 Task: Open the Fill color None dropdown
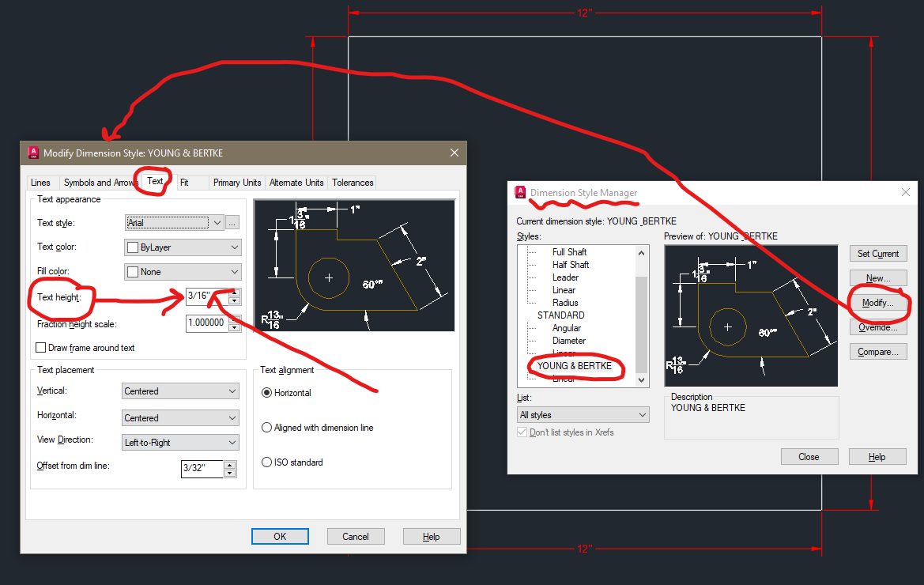(x=183, y=272)
